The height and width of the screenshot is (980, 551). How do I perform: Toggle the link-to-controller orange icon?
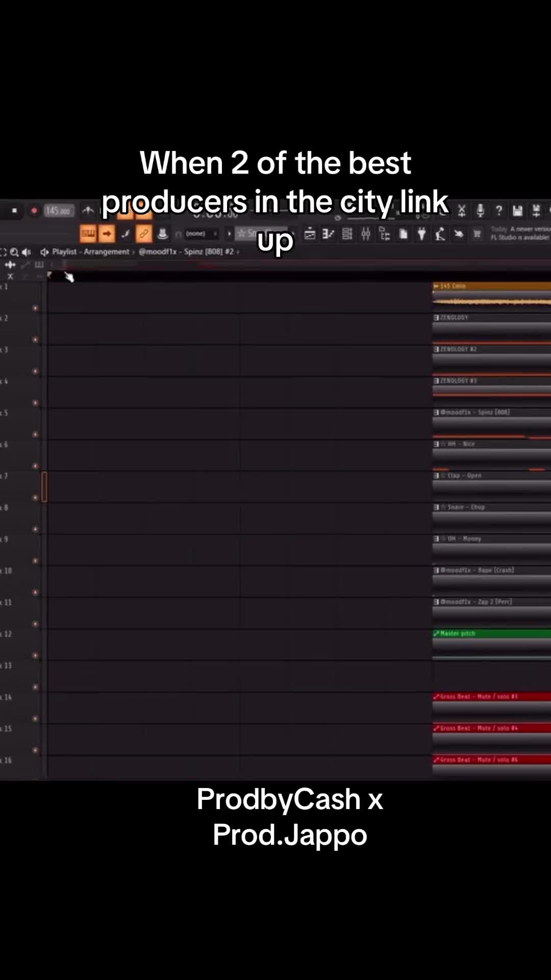coord(144,234)
